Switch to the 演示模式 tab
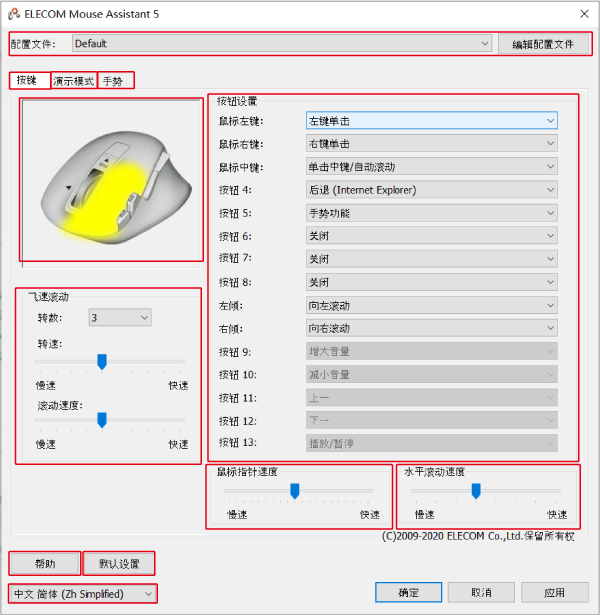The width and height of the screenshot is (600, 615). click(x=74, y=81)
